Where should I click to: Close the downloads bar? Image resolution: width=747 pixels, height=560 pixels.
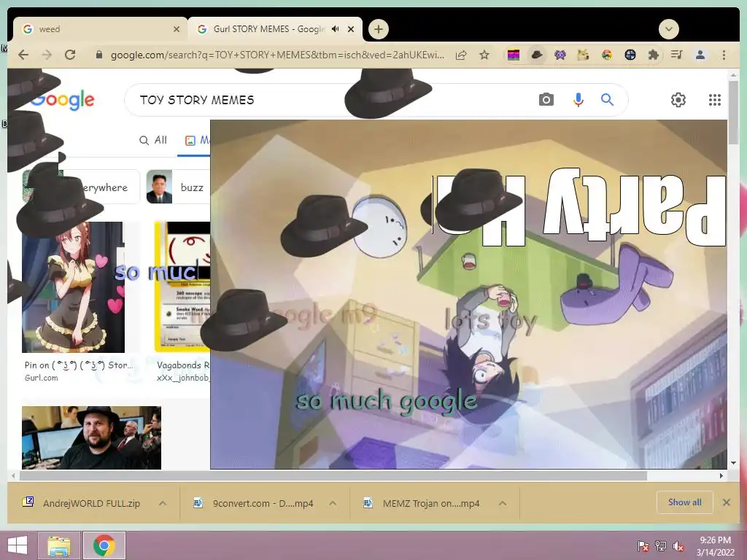pos(727,502)
